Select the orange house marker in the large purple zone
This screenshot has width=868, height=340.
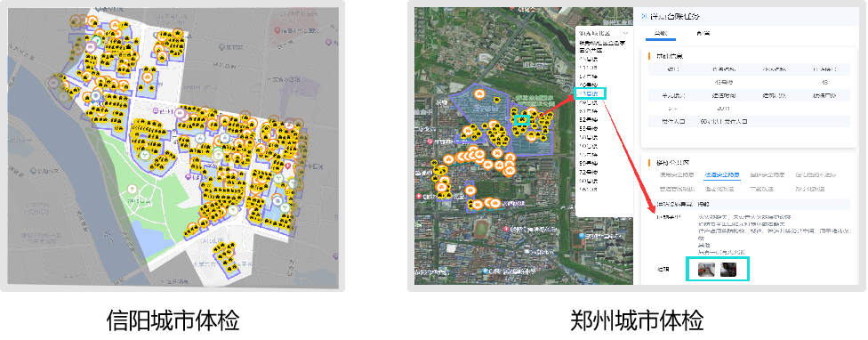click(x=480, y=93)
